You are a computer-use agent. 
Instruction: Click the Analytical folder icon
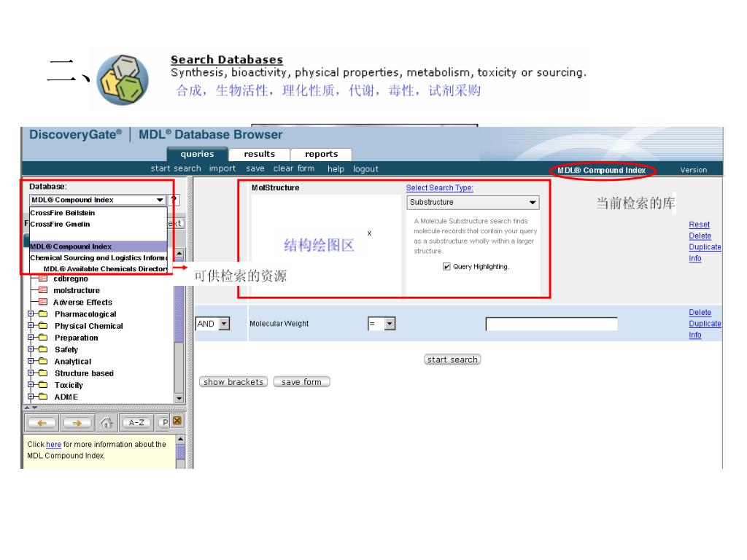click(43, 362)
